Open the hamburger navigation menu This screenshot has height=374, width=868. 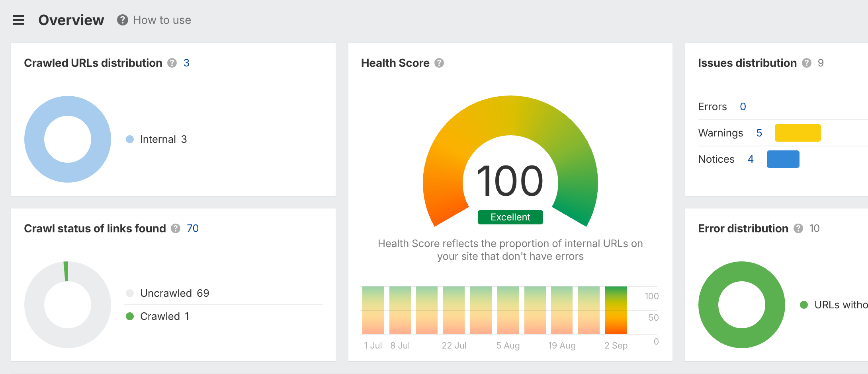click(x=18, y=20)
